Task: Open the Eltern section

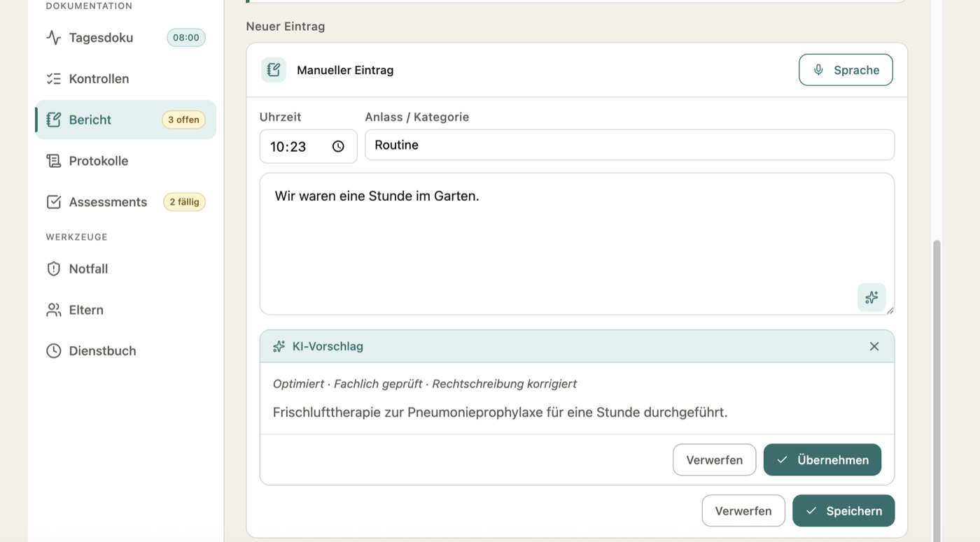Action: pos(126,310)
